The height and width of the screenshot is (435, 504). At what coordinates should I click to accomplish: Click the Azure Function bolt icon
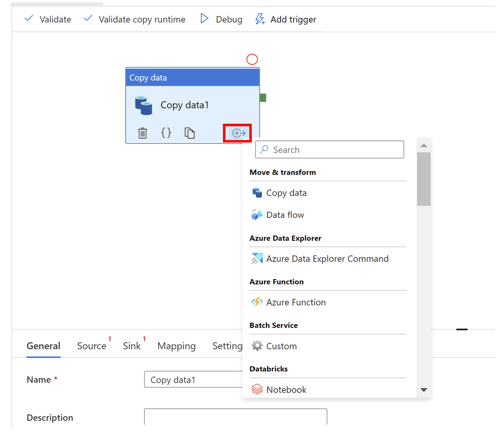point(257,302)
